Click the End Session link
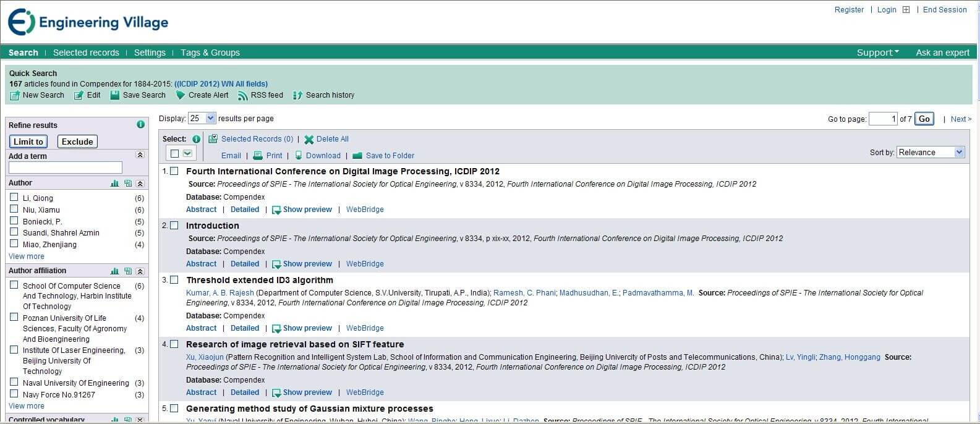This screenshot has height=424, width=980. (x=945, y=10)
